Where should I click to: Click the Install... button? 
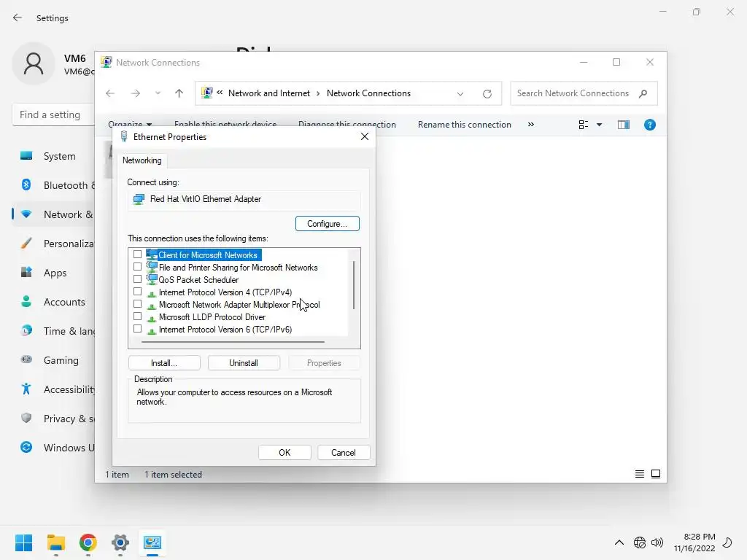pyautogui.click(x=164, y=363)
